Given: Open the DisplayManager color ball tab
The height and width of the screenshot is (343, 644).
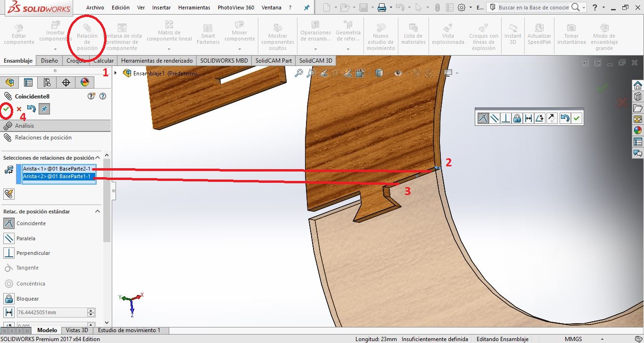Looking at the screenshot, I should [85, 82].
